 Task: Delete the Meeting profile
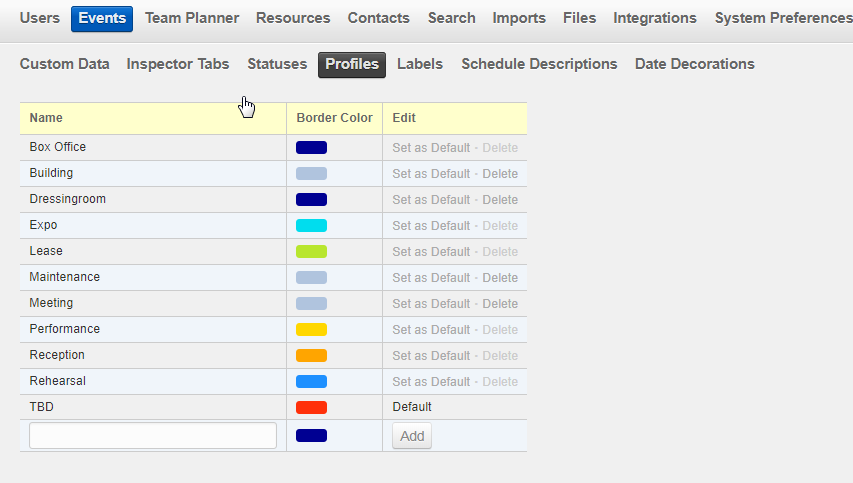coord(500,304)
